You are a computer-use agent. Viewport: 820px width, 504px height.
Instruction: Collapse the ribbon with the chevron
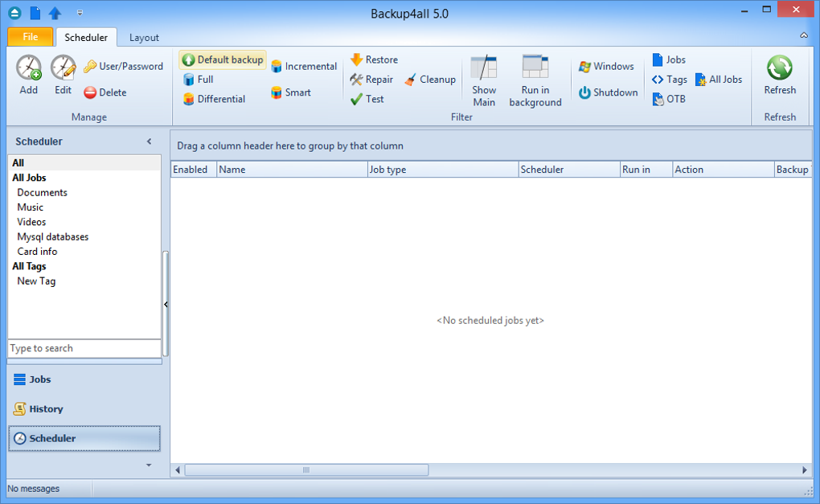804,35
